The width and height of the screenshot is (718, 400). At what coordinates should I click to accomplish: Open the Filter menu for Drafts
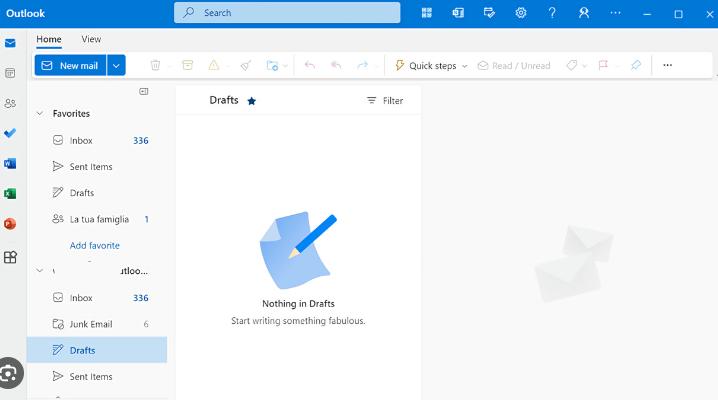[x=385, y=101]
